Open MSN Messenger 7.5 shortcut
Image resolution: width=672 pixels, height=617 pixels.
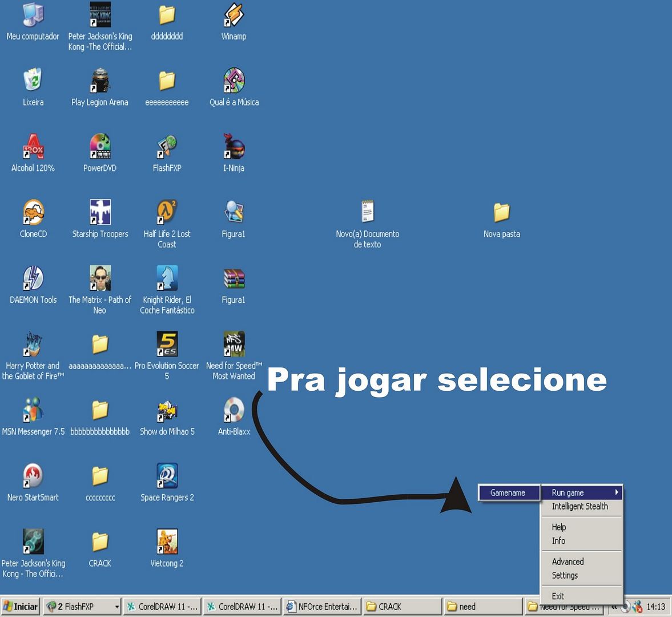click(x=33, y=410)
